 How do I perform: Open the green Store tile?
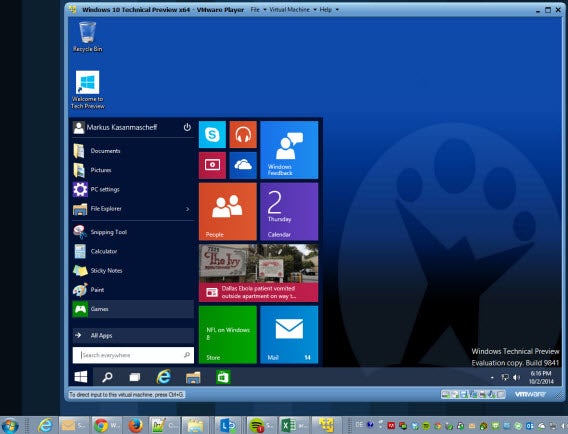227,334
